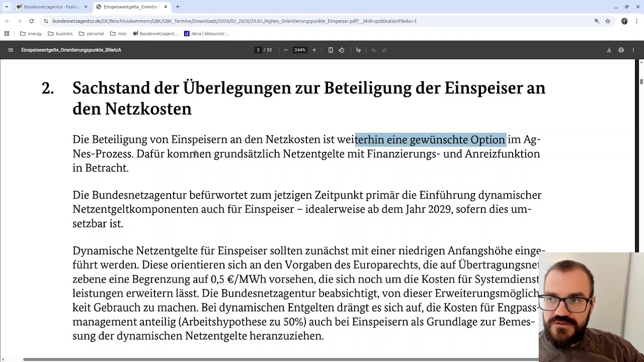Screen dimensions: 644x362
Task: Expand the tab search dropdown
Action: pos(7,7)
